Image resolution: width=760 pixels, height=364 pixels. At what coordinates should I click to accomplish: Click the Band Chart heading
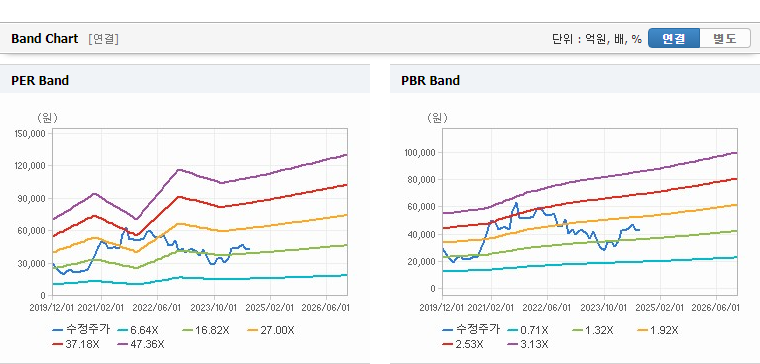(45, 39)
